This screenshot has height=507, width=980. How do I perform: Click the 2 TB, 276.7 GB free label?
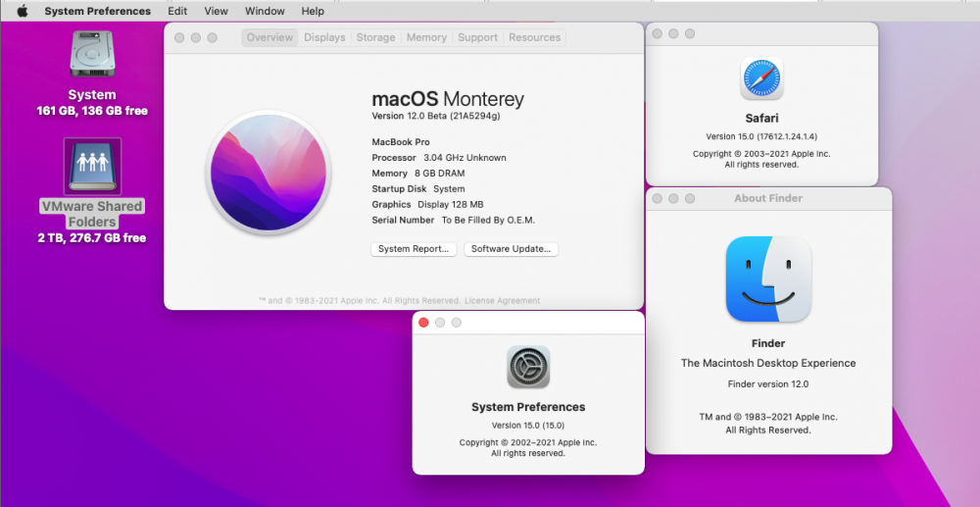pos(92,237)
